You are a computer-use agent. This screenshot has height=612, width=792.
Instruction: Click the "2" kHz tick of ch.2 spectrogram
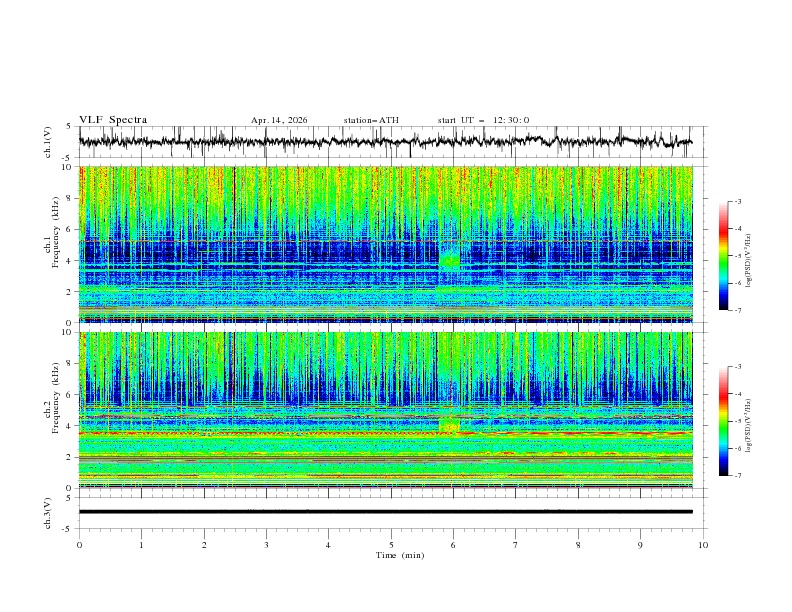(70, 457)
